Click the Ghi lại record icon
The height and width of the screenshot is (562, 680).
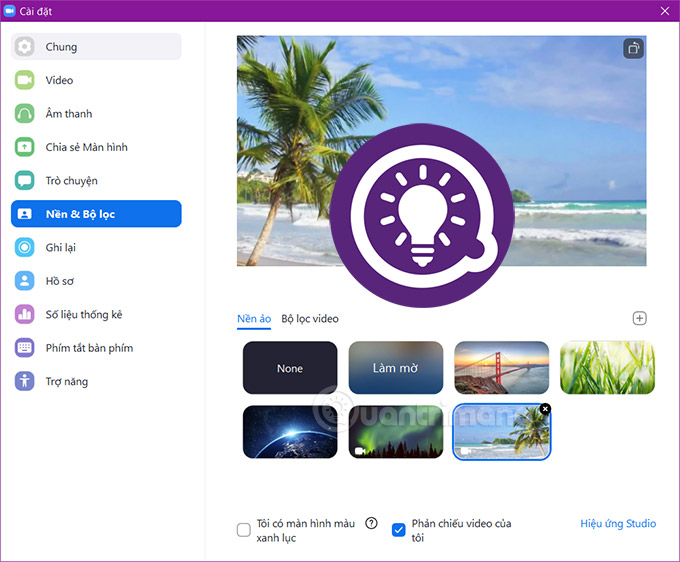pos(25,247)
